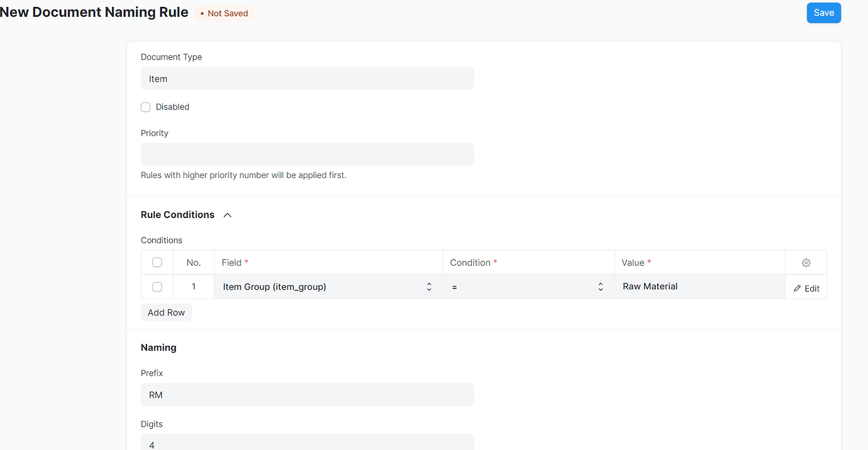868x450 pixels.
Task: Click the Rule Conditions section heading
Action: [178, 214]
